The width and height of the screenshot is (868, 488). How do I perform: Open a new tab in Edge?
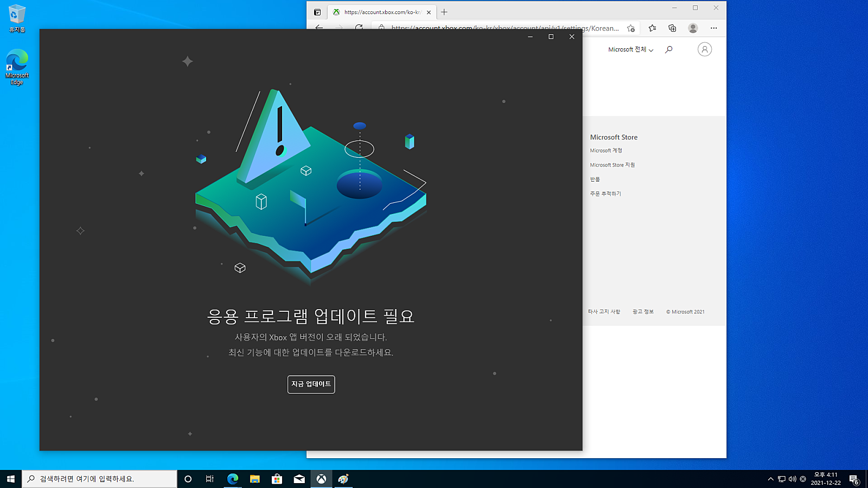pyautogui.click(x=444, y=12)
